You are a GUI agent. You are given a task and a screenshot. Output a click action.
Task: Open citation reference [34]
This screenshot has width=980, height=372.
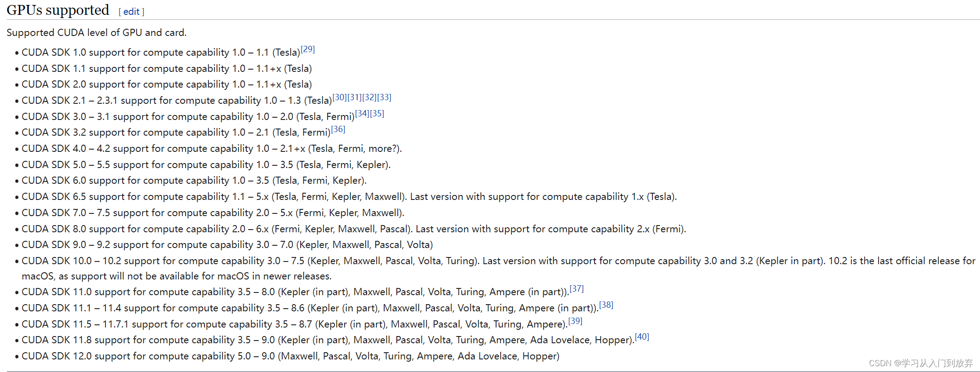[362, 113]
